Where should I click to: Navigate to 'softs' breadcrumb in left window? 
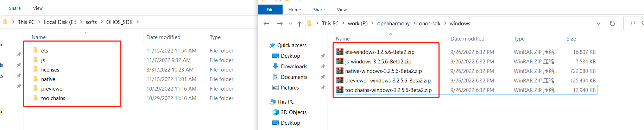tap(91, 22)
